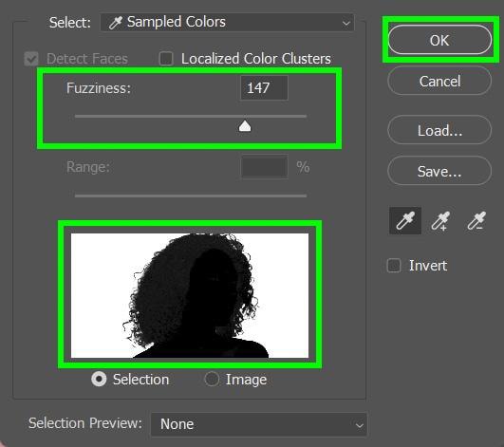
Task: Select the Selection radio button
Action: (99, 380)
